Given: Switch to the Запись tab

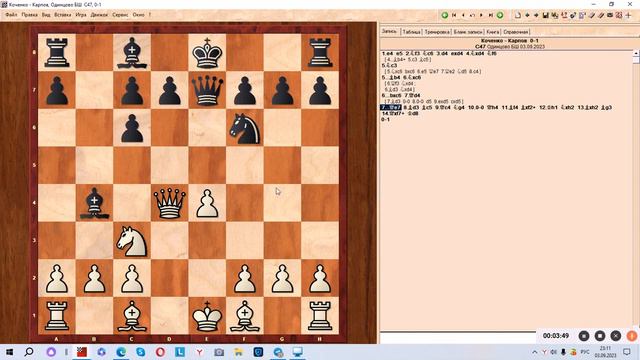Looking at the screenshot, I should pyautogui.click(x=389, y=31).
